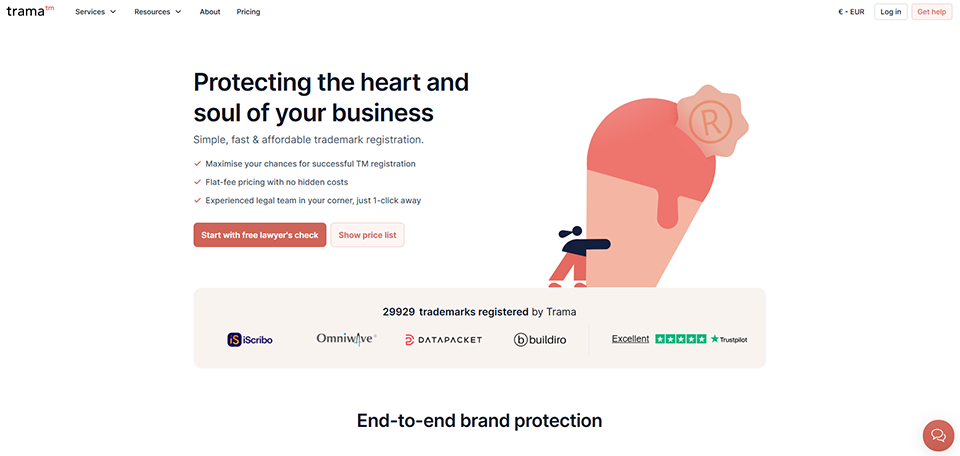The width and height of the screenshot is (960, 456).
Task: Expand the Services dropdown menu
Action: [96, 12]
